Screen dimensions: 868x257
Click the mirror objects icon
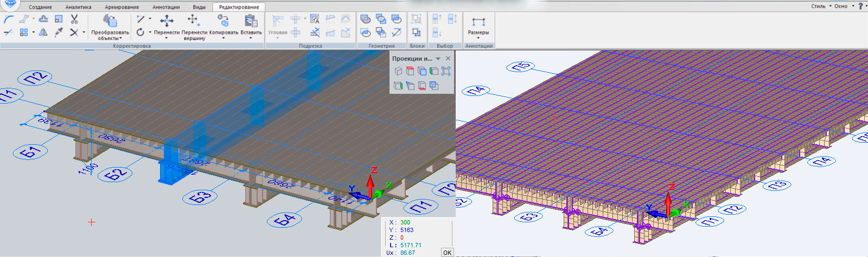tap(43, 33)
